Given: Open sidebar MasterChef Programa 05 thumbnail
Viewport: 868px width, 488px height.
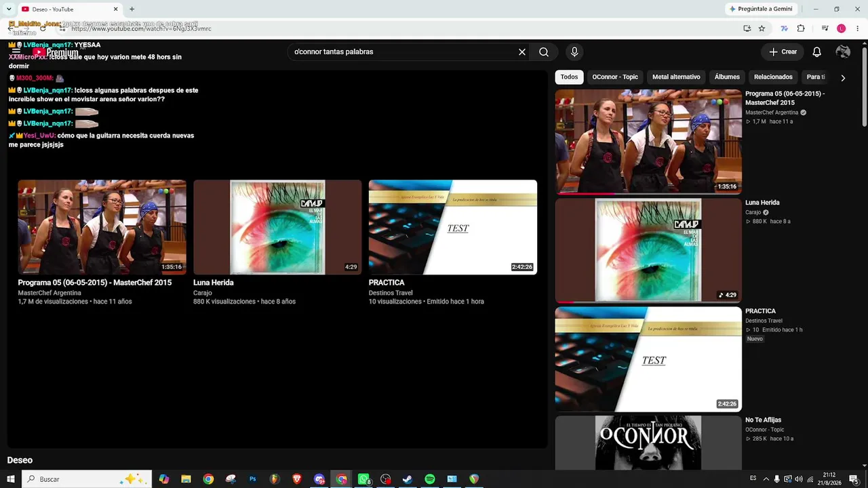Looking at the screenshot, I should 648,142.
